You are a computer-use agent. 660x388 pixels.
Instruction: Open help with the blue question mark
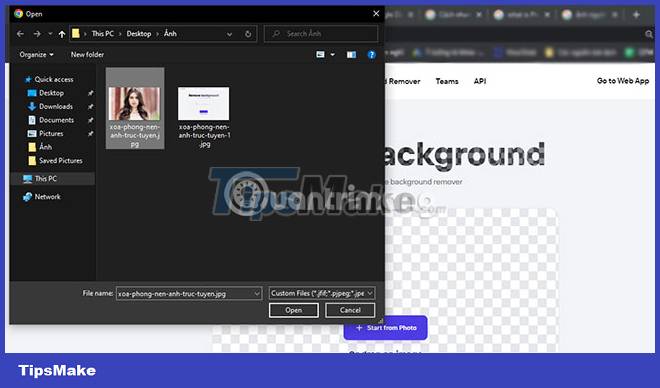[371, 55]
